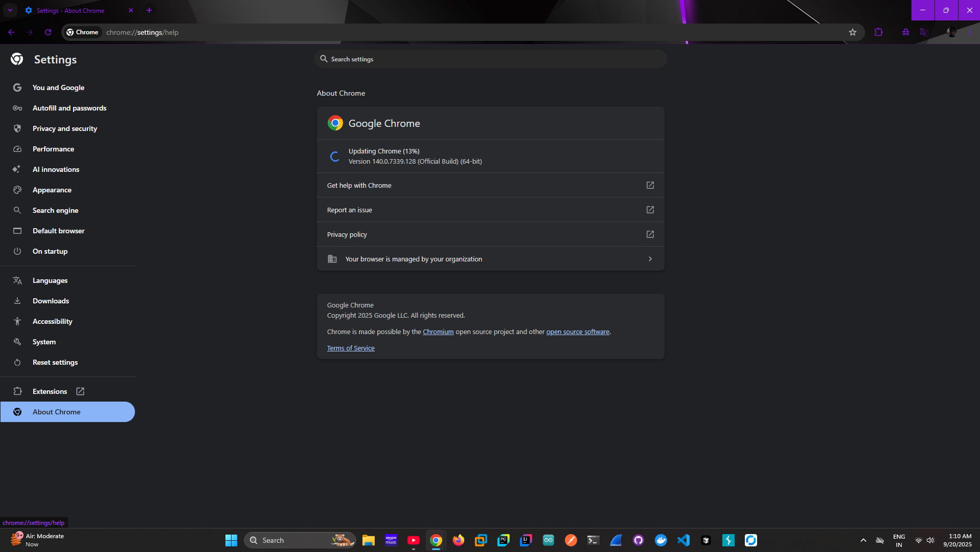The height and width of the screenshot is (552, 980).
Task: Open the Chrome profile avatar
Action: 951,32
